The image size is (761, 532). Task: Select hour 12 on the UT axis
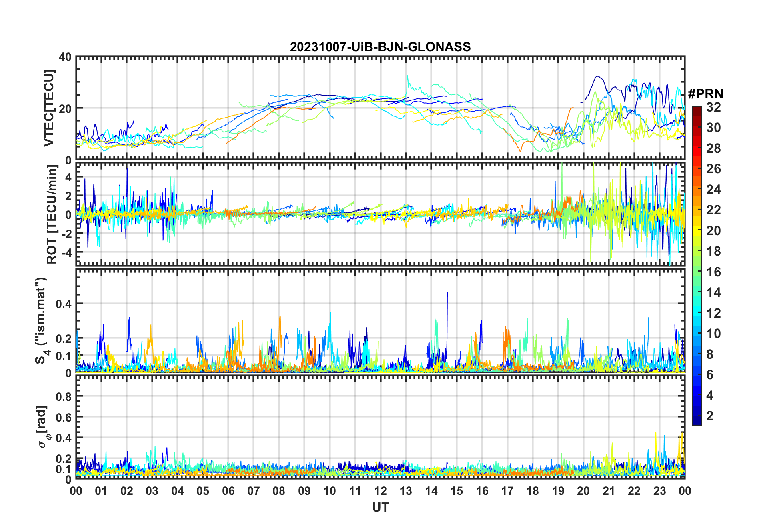pos(380,491)
